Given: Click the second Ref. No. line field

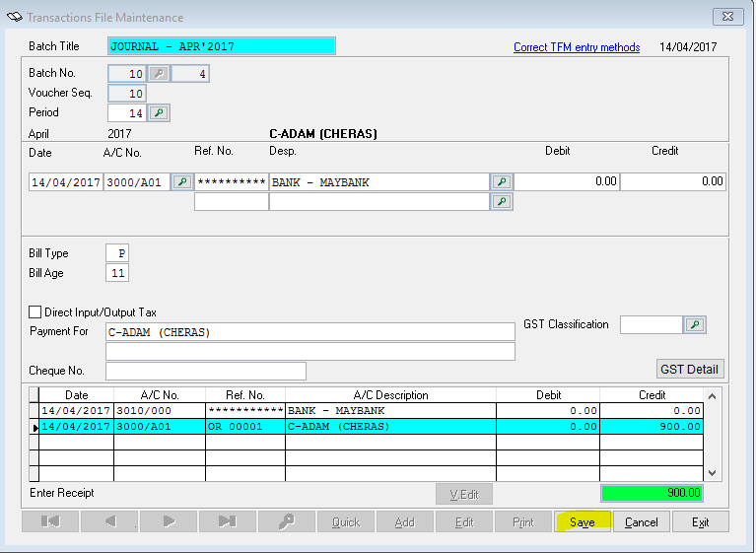Looking at the screenshot, I should 232,202.
